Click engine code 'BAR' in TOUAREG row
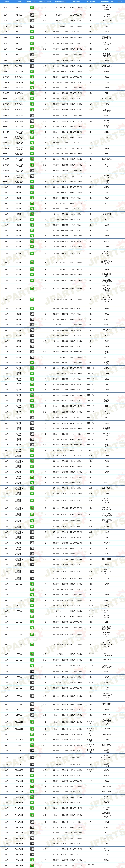Viewport: 125px width, 868px height. [x=107, y=740]
